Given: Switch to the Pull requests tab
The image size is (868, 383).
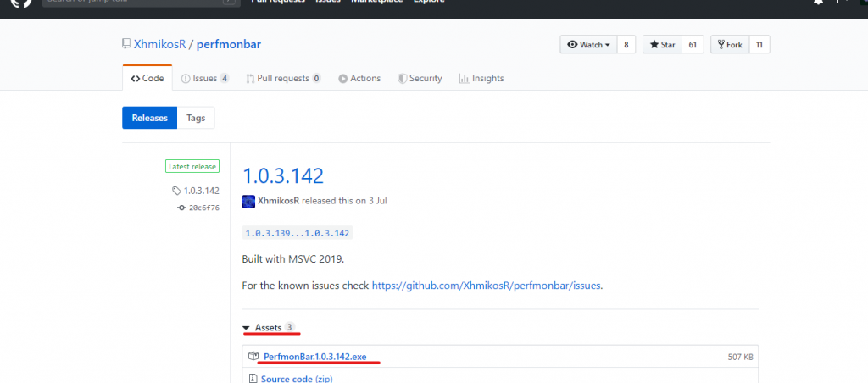Looking at the screenshot, I should click(x=283, y=78).
